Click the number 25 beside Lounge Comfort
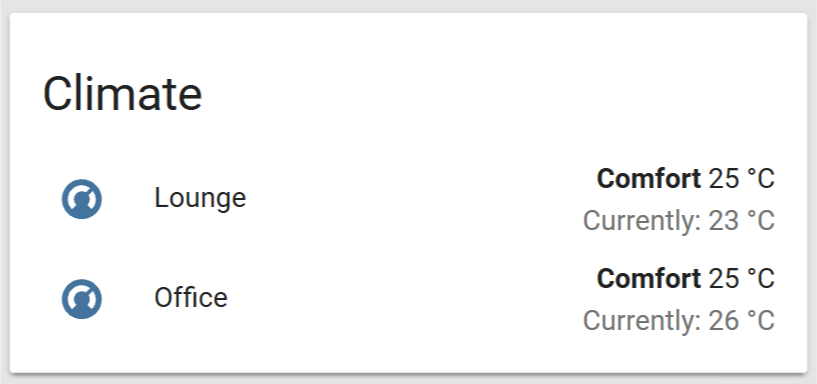 (x=724, y=179)
